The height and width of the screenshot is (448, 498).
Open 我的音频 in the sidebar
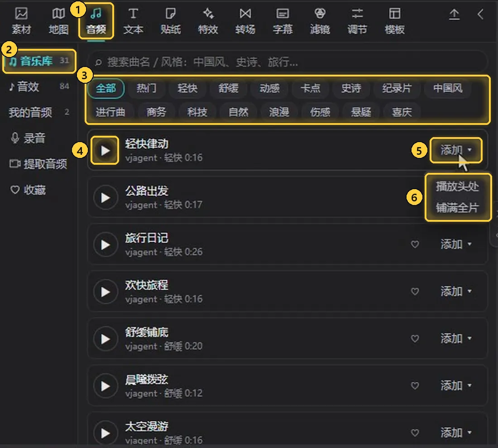39,112
